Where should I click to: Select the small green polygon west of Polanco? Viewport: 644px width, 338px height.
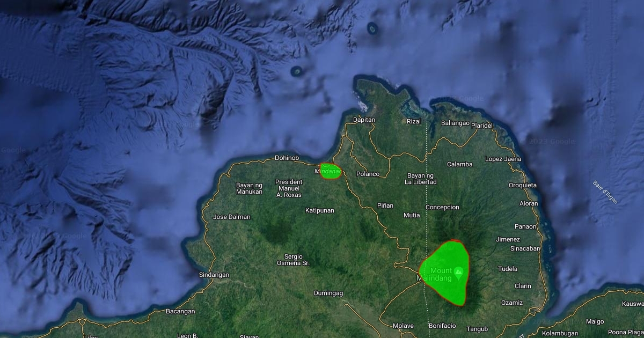[x=331, y=171]
